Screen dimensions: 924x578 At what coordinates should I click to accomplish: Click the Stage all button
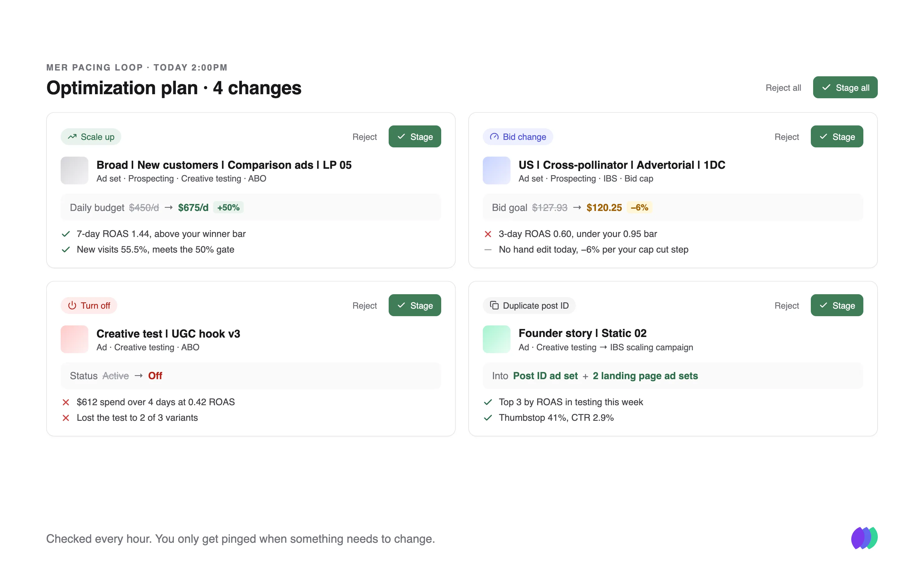coord(845,88)
